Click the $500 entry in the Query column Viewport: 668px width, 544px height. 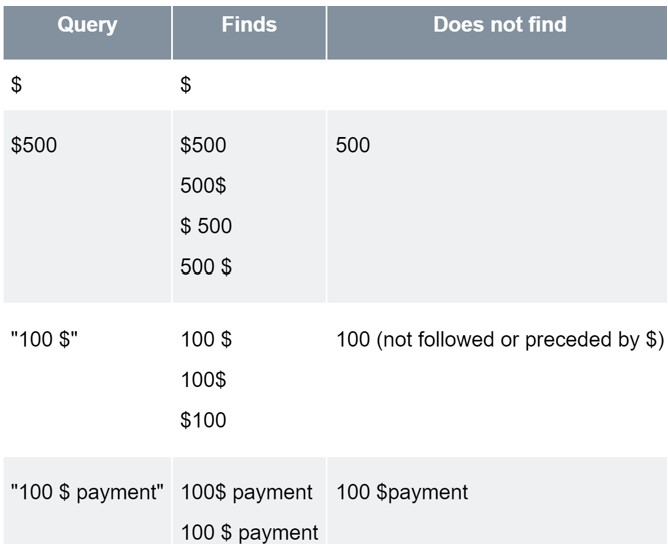click(x=34, y=145)
